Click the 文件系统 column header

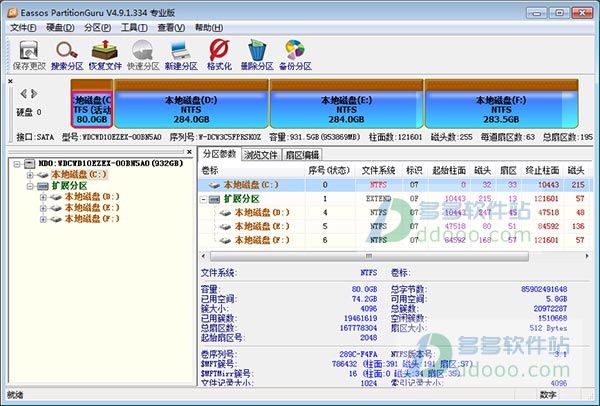tap(378, 171)
